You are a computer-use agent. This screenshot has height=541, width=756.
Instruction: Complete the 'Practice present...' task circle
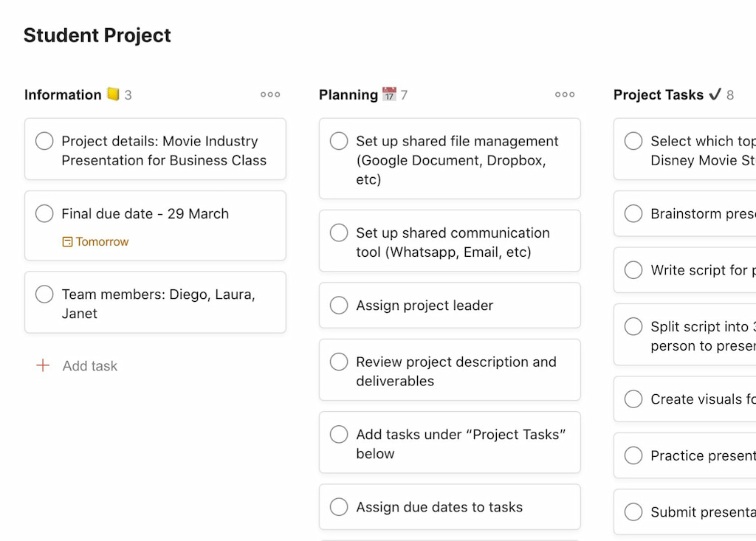pyautogui.click(x=633, y=455)
